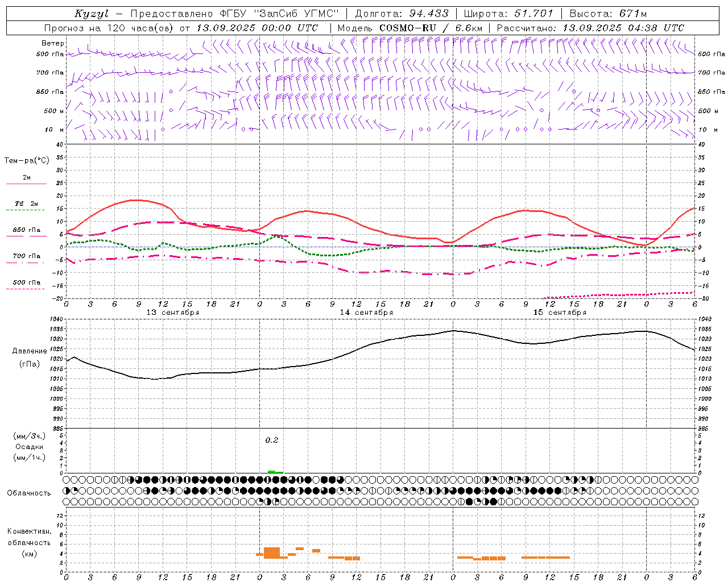The width and height of the screenshot is (728, 582).
Task: Select the 14 сентября date label
Action: tap(366, 313)
